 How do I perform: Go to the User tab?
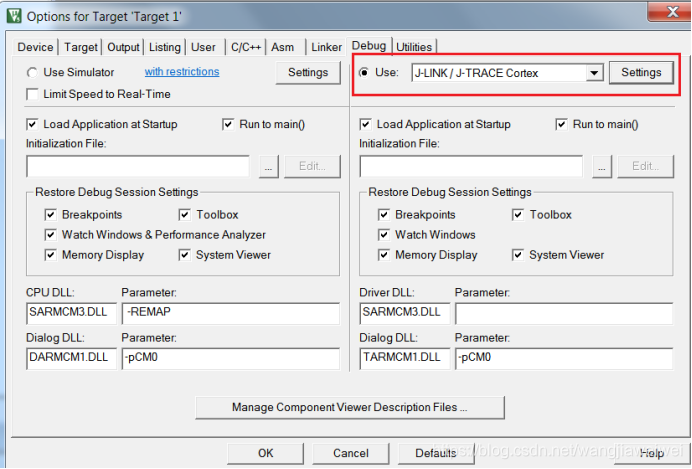203,47
